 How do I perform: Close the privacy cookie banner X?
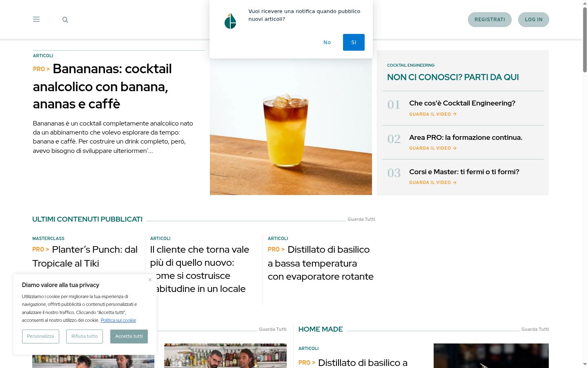pyautogui.click(x=150, y=280)
